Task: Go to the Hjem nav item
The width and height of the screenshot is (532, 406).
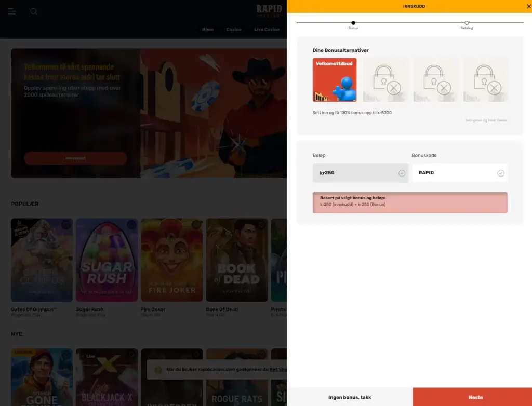Action: point(208,29)
